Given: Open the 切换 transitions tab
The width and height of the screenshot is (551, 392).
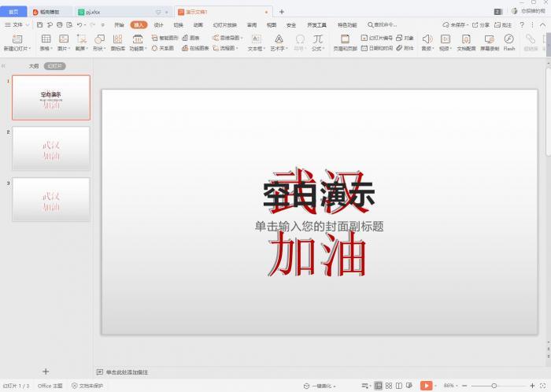Looking at the screenshot, I should 179,25.
